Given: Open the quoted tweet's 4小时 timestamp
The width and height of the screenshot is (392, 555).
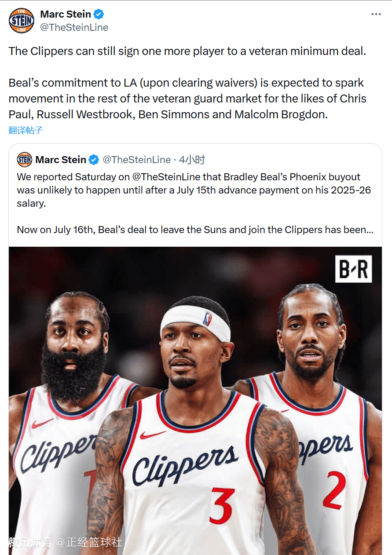Looking at the screenshot, I should [191, 160].
